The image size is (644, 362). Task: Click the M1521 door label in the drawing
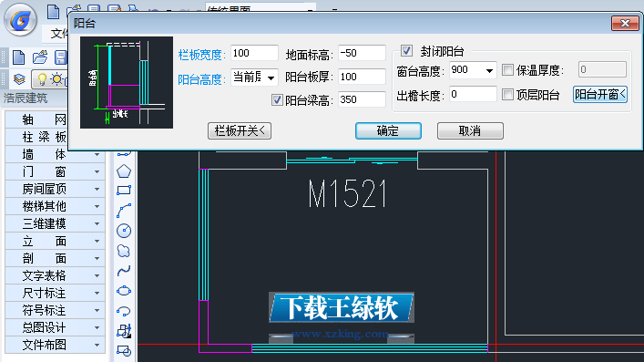click(x=347, y=193)
